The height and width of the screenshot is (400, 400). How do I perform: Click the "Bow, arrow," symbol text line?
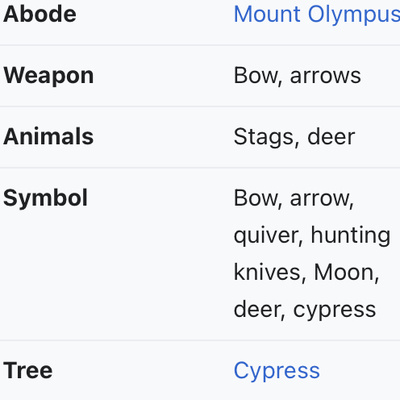[x=294, y=199]
